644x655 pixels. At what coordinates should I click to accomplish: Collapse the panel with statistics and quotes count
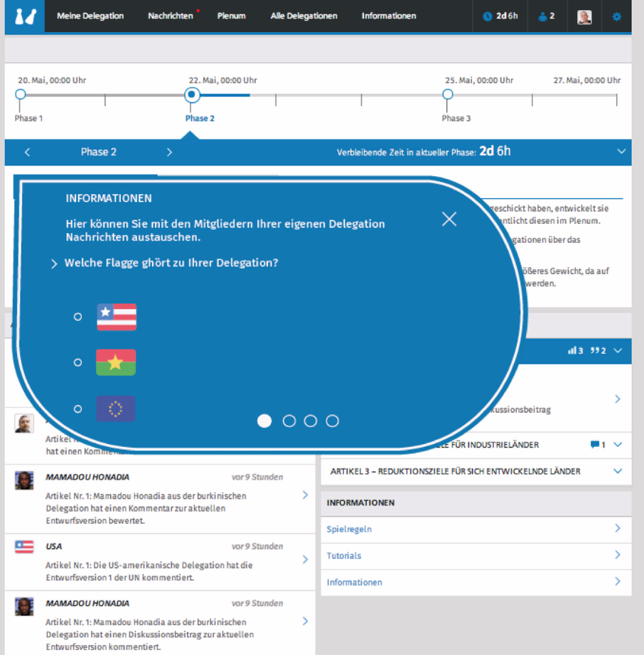(617, 350)
